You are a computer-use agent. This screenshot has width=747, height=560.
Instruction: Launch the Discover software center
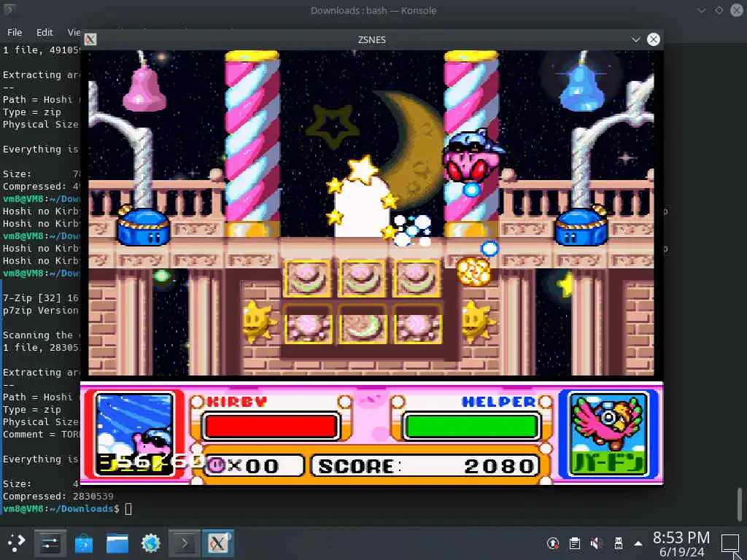[x=83, y=542]
